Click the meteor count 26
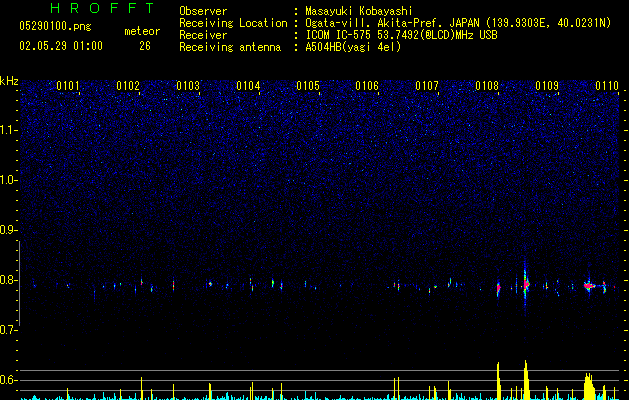This screenshot has width=629, height=400. coord(145,46)
